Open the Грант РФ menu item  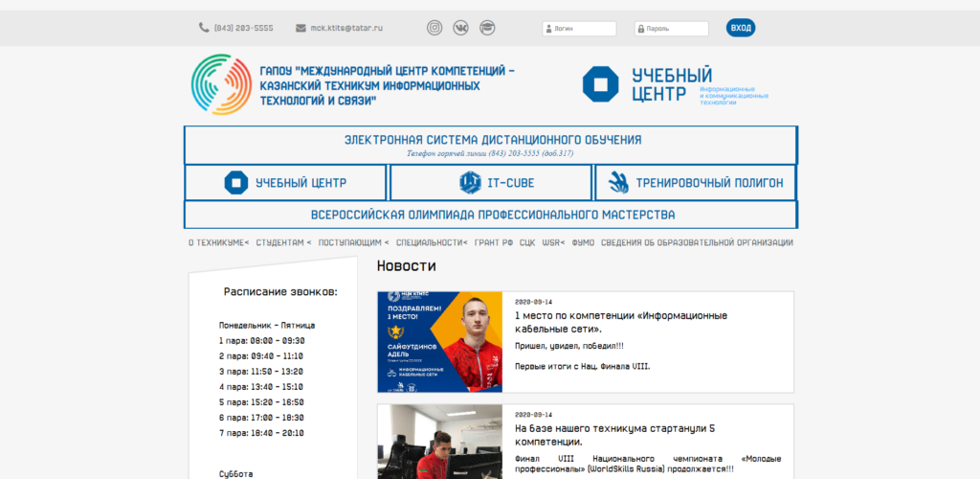point(494,242)
